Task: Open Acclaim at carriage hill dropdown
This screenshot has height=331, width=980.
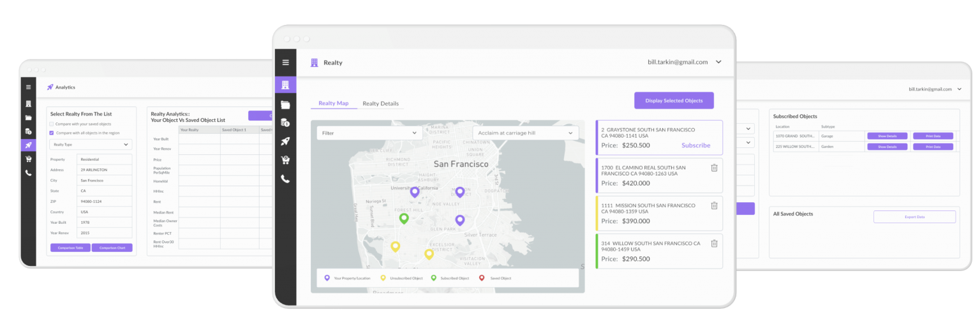Action: [x=526, y=133]
